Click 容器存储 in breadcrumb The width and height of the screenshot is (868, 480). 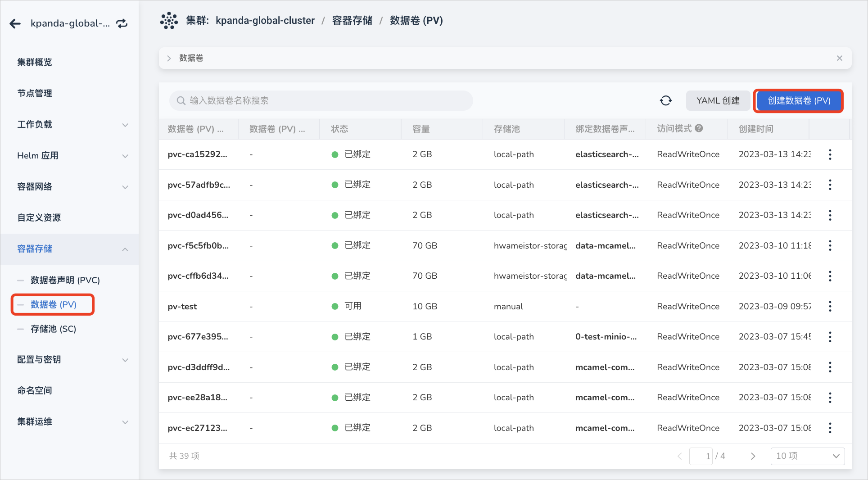point(352,21)
